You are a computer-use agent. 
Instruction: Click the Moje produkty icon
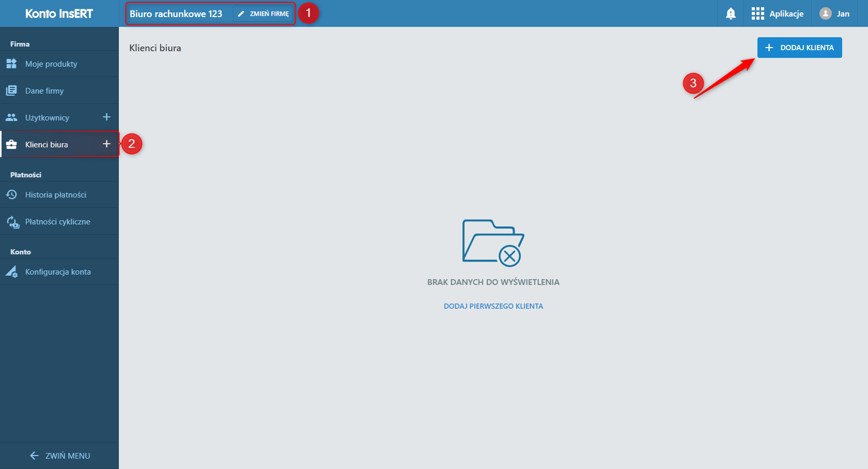[x=11, y=64]
